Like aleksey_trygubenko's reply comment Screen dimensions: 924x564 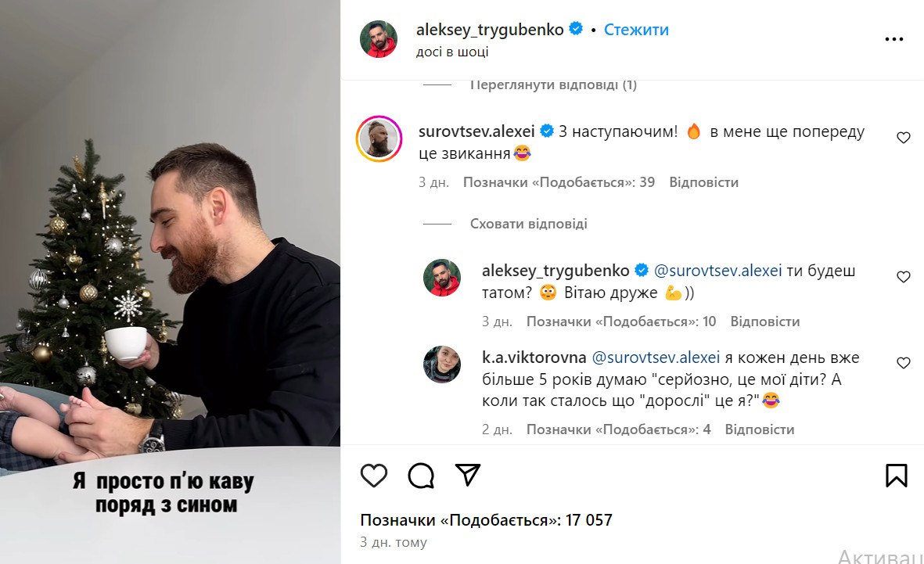[904, 276]
